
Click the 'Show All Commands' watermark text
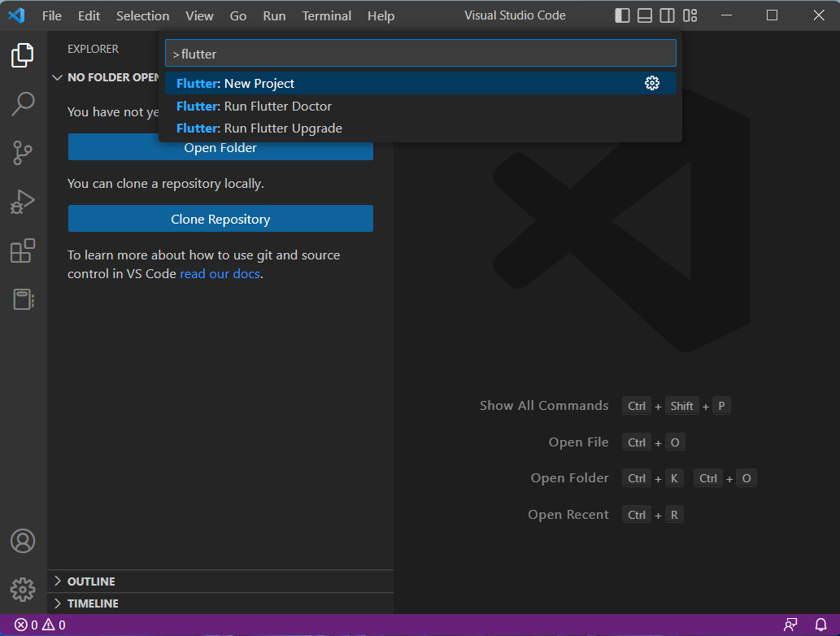point(544,406)
